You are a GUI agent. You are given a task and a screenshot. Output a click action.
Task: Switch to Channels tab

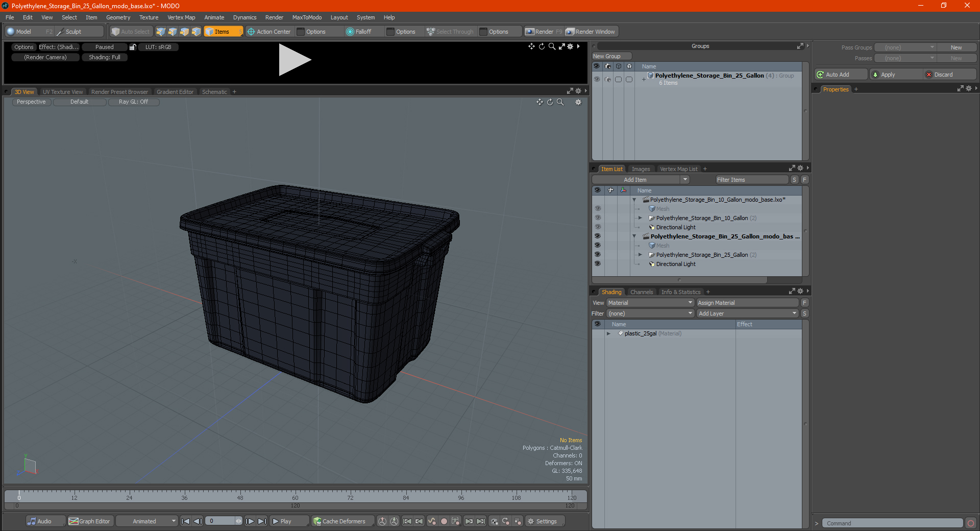[x=641, y=292]
